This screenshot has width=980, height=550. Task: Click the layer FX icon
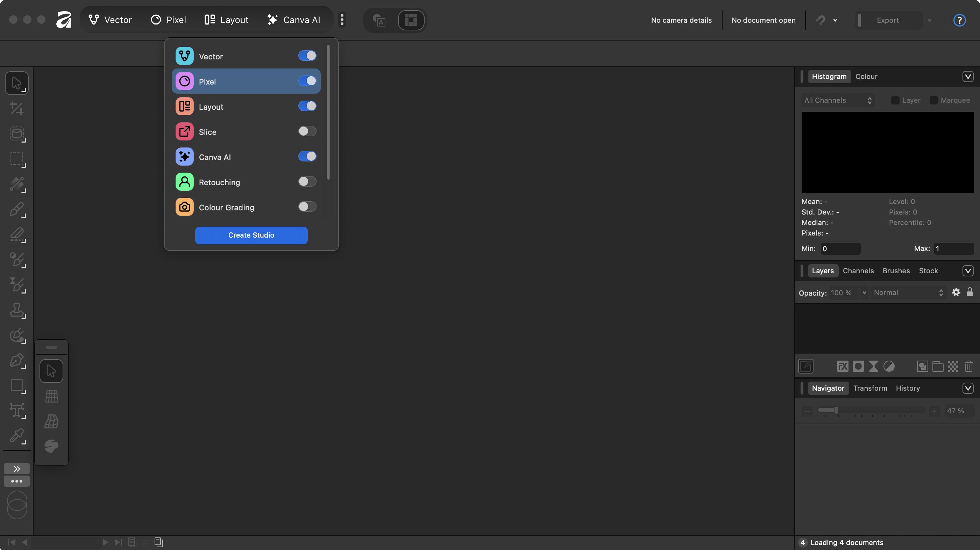point(842,367)
